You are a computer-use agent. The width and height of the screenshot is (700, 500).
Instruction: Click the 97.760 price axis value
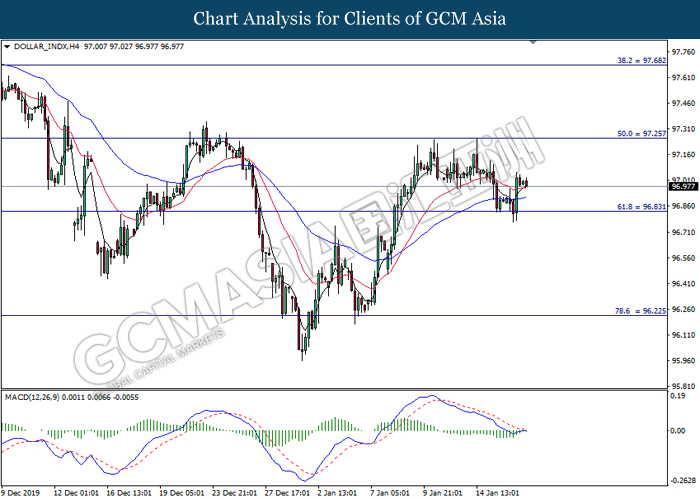(x=684, y=52)
